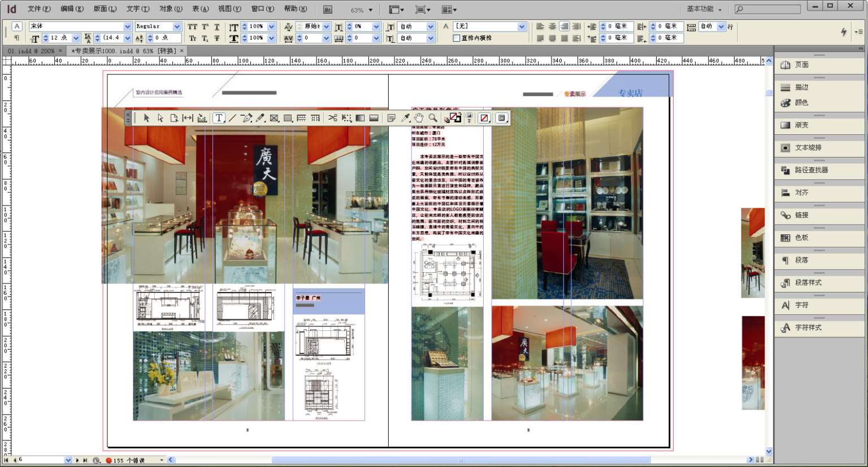
Task: Open the font family 宋体 dropdown
Action: [128, 27]
